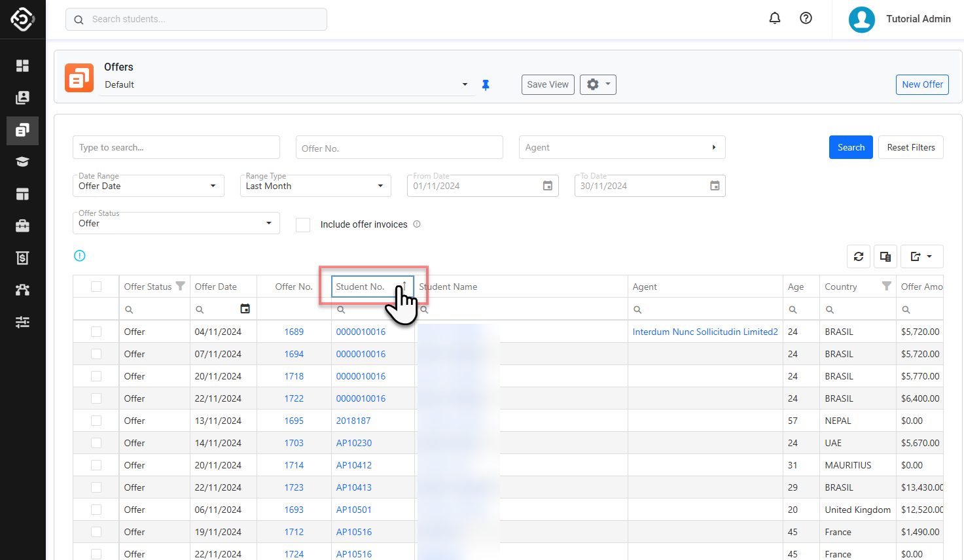
Task: Click the refresh grid icon
Action: pyautogui.click(x=859, y=256)
